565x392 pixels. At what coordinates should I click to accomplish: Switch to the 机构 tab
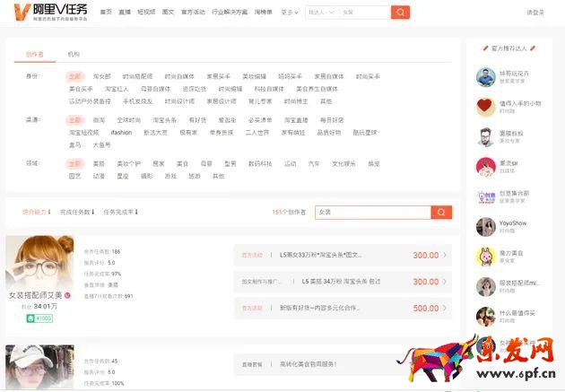74,54
